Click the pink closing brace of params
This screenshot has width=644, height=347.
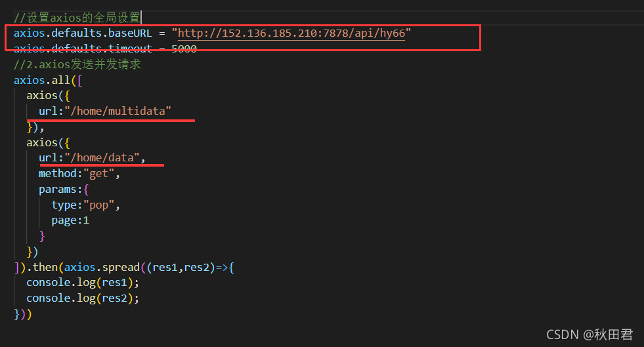[42, 236]
